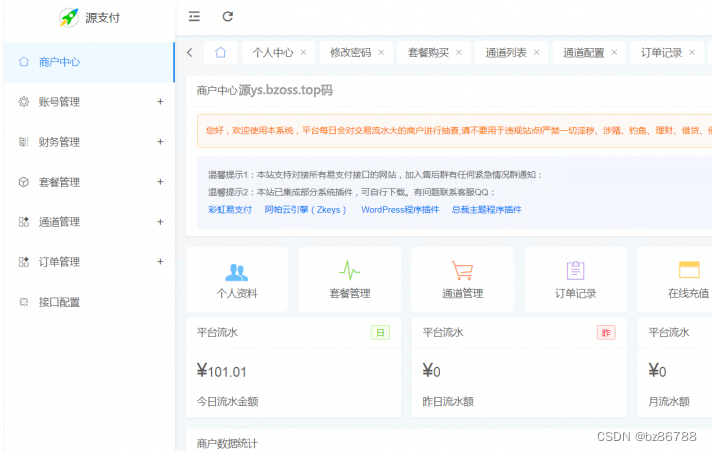
Task: Click the 今日流水金额 label
Action: click(227, 401)
